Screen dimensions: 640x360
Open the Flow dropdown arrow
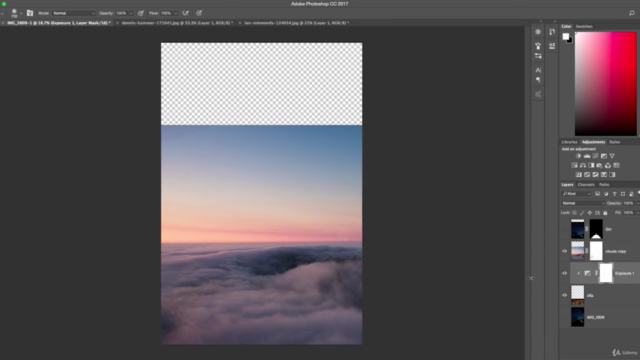[x=176, y=13]
